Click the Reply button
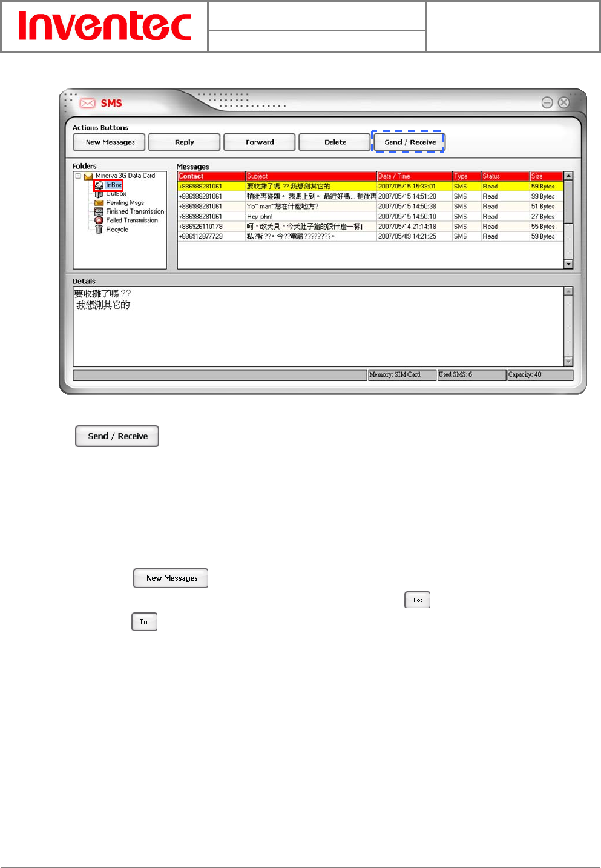The image size is (601, 868). [x=185, y=142]
